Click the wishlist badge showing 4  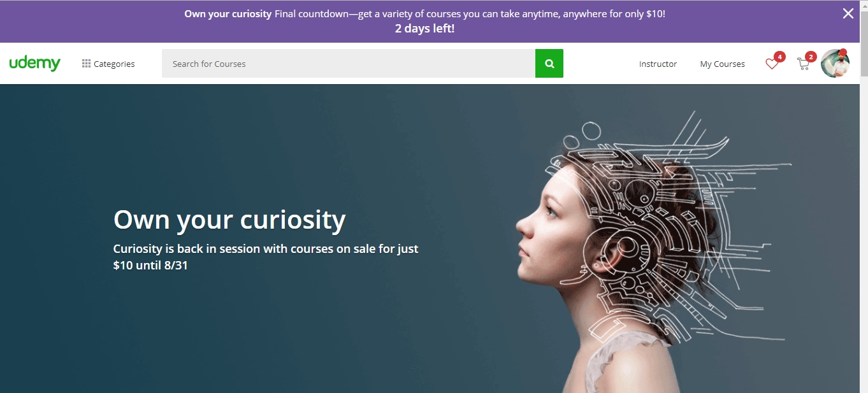point(779,57)
